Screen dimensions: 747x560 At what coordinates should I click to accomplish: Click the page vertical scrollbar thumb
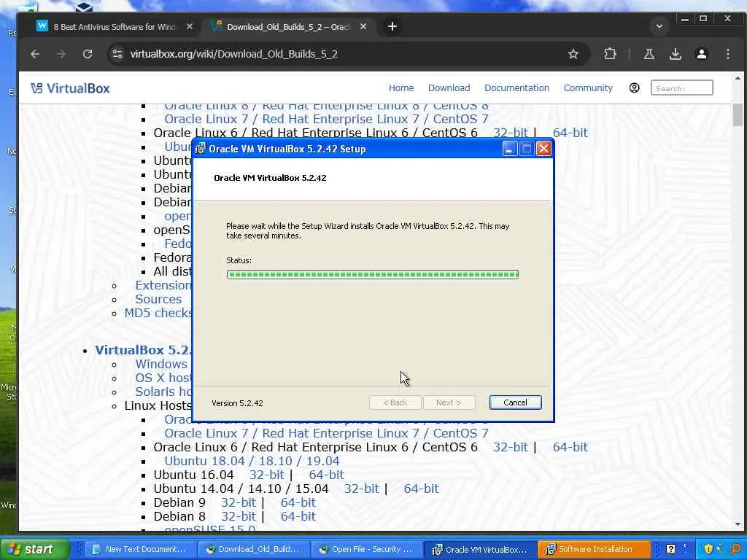[738, 114]
